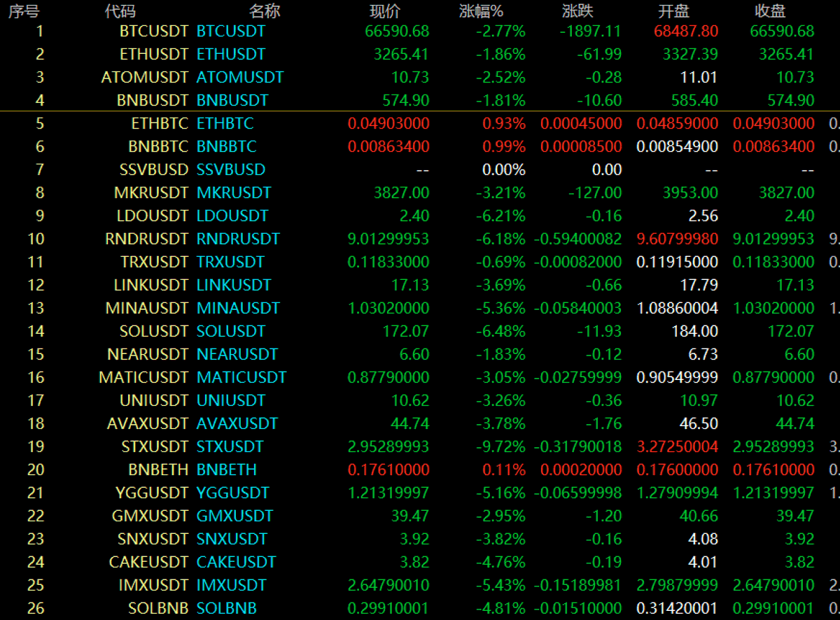This screenshot has height=620, width=840.
Task: Click SOLUSDT opening price 184.00
Action: (x=695, y=331)
